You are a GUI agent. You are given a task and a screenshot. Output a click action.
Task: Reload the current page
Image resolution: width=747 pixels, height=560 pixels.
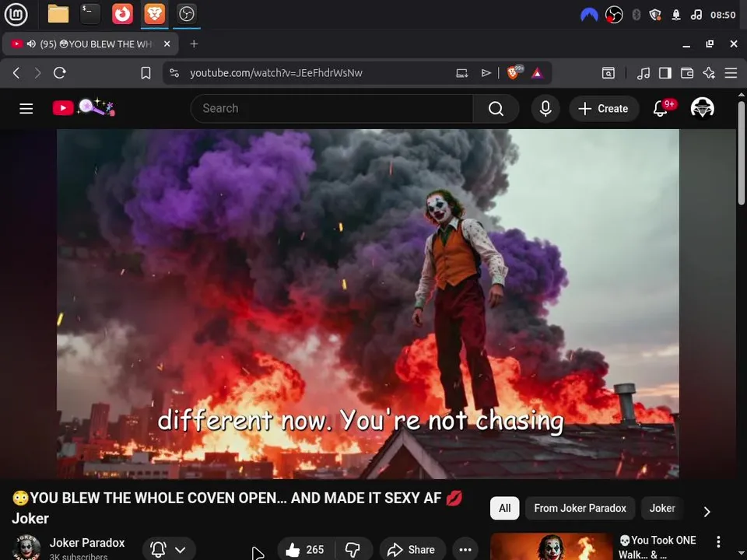[60, 73]
